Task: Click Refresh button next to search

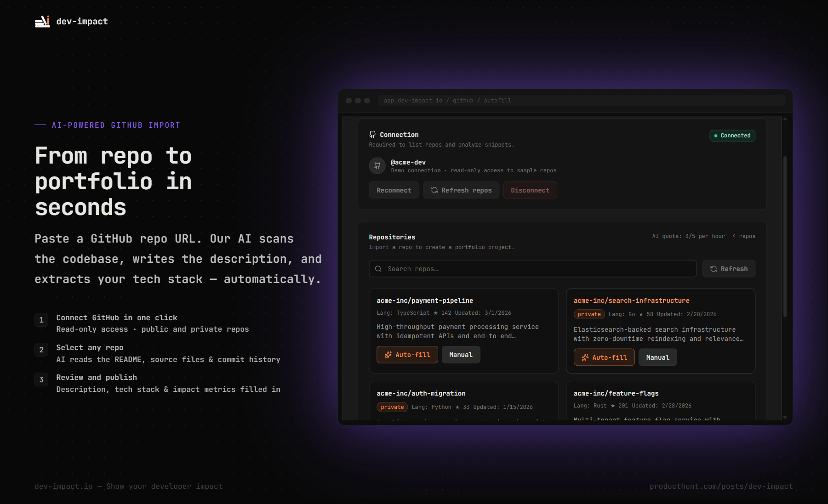Action: tap(729, 269)
